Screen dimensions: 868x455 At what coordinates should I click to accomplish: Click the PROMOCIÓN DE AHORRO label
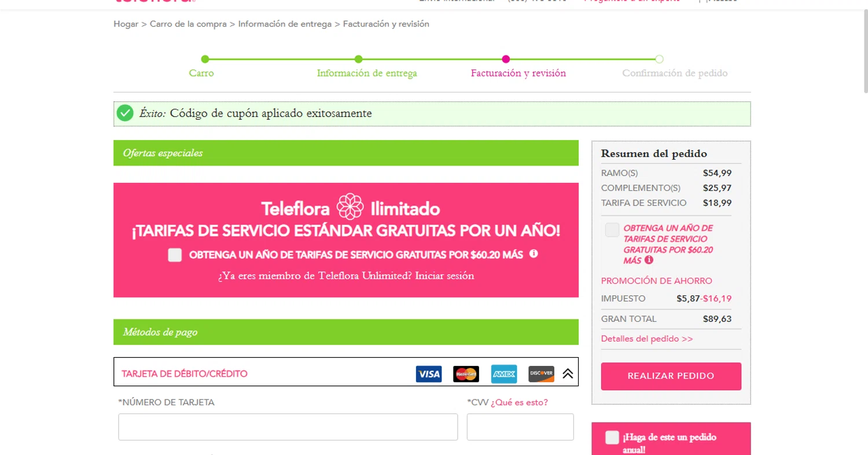(x=657, y=281)
